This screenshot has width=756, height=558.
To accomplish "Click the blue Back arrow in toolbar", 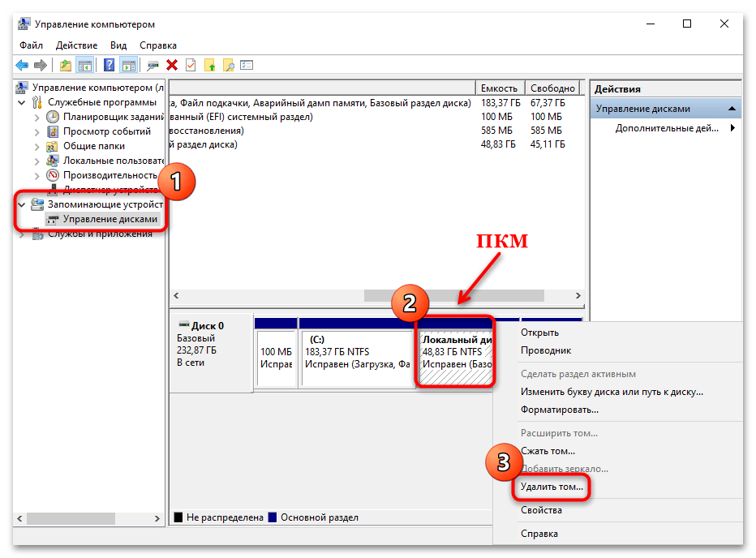I will tap(22, 65).
